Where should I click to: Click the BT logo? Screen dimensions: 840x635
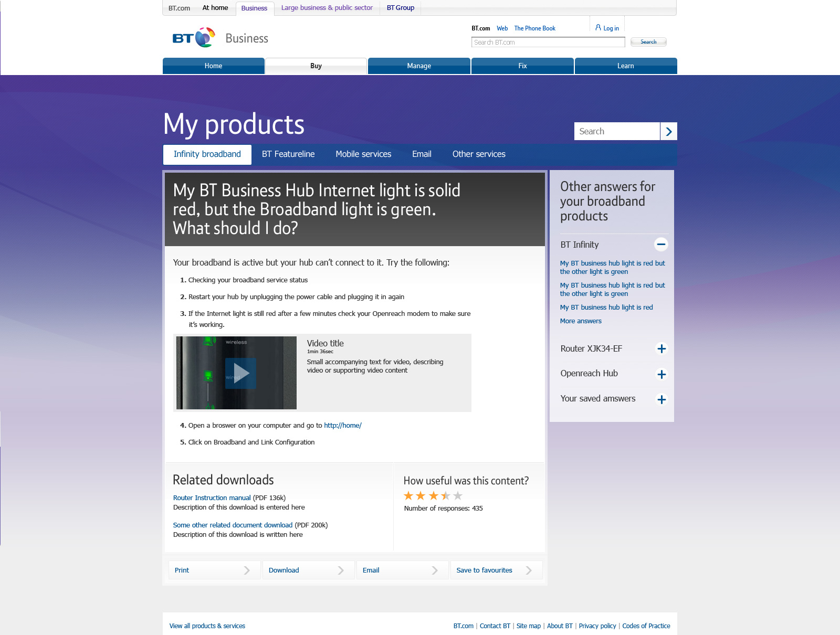tap(194, 38)
